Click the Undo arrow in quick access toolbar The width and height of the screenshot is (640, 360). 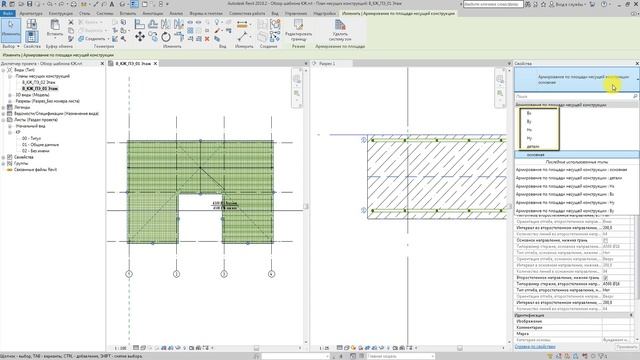50,4
